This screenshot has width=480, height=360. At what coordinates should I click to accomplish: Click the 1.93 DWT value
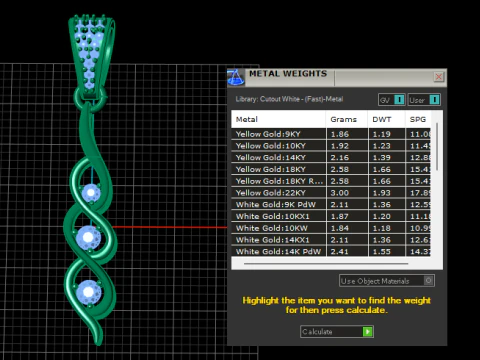(x=381, y=193)
